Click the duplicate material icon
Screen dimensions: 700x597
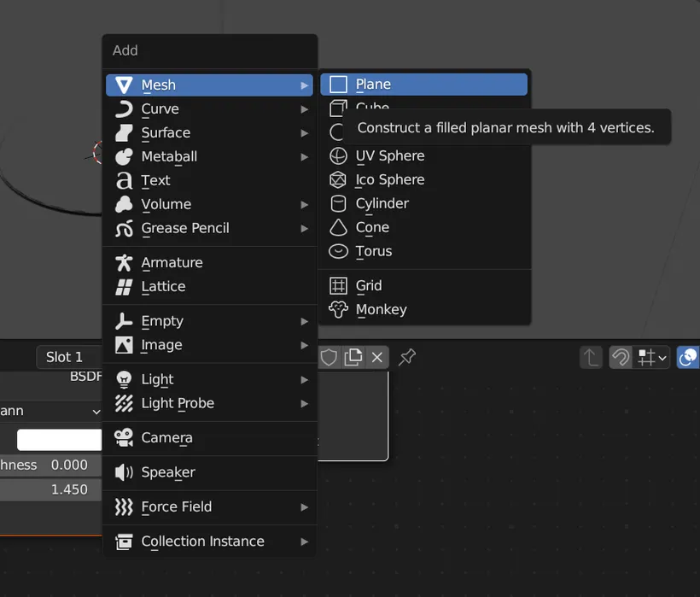tap(353, 358)
